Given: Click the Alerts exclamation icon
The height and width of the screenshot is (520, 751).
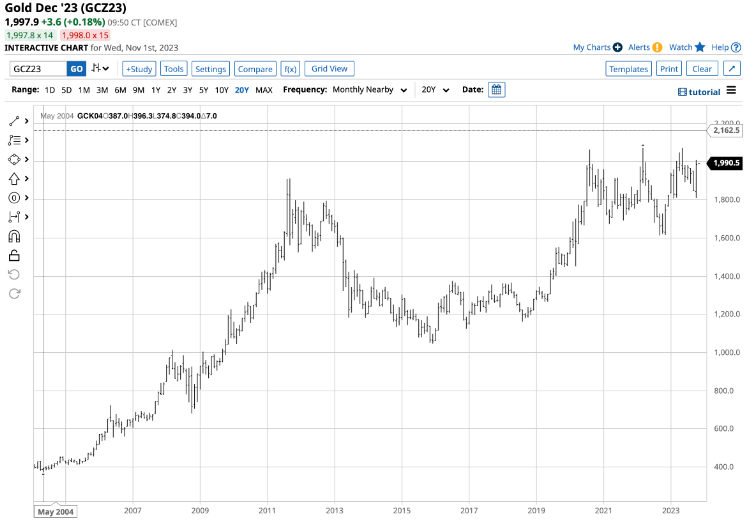Looking at the screenshot, I should (658, 47).
